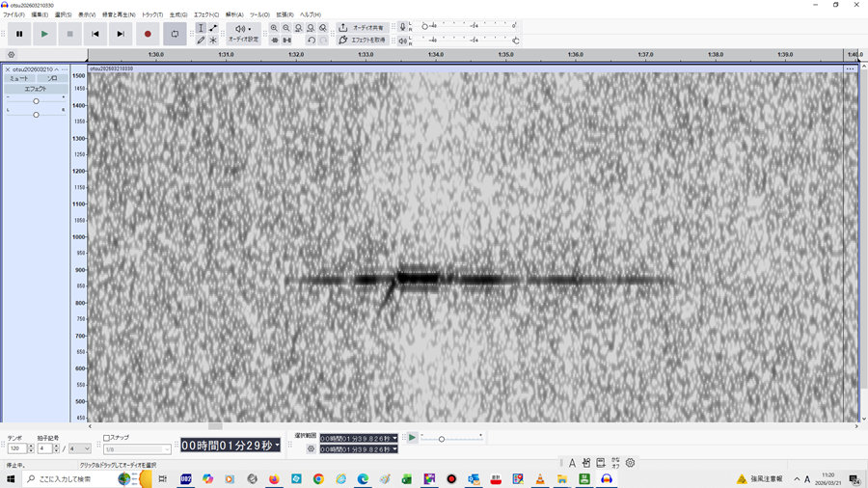Expand the audio position time format dropdown
The image size is (868, 488).
[x=278, y=445]
